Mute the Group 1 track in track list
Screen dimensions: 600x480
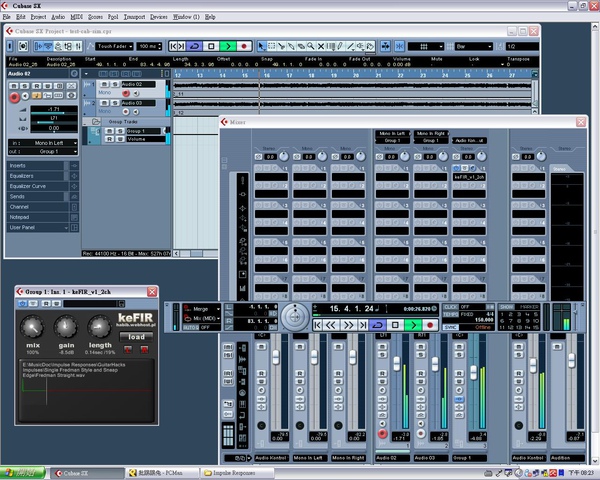[x=109, y=131]
